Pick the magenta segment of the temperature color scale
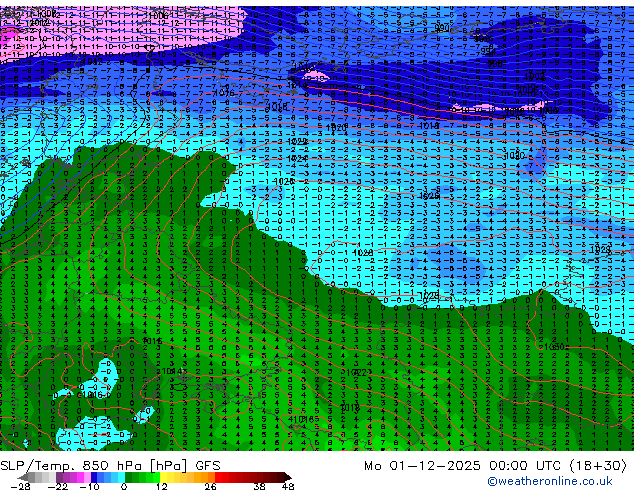The width and height of the screenshot is (634, 490). point(80,477)
